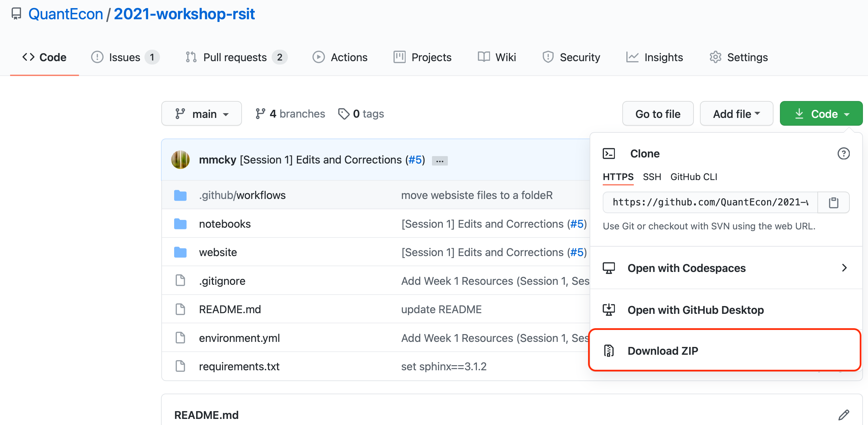Open the requirements.txt file
The height and width of the screenshot is (425, 868).
tap(239, 367)
